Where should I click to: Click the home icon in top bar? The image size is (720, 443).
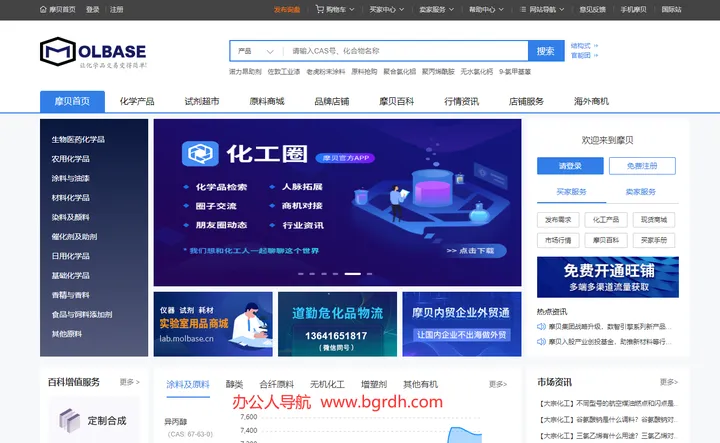tap(43, 9)
